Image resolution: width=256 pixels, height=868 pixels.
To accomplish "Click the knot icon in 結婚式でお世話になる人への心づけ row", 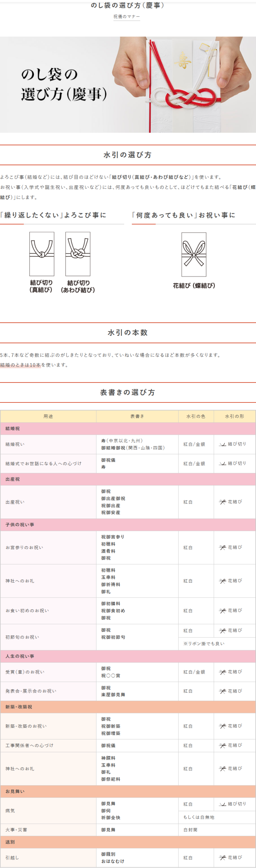I will point(222,463).
